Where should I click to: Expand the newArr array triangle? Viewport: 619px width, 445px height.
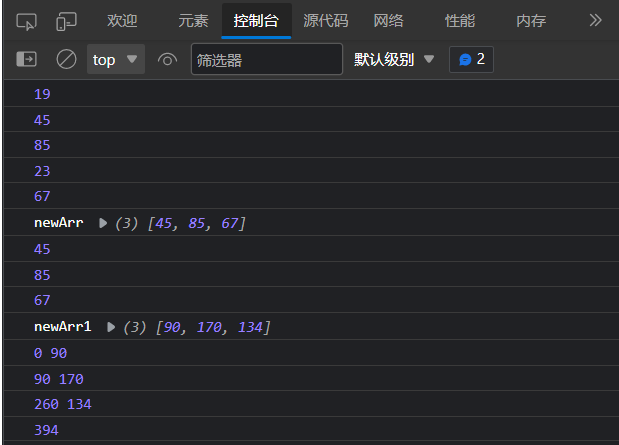(103, 223)
